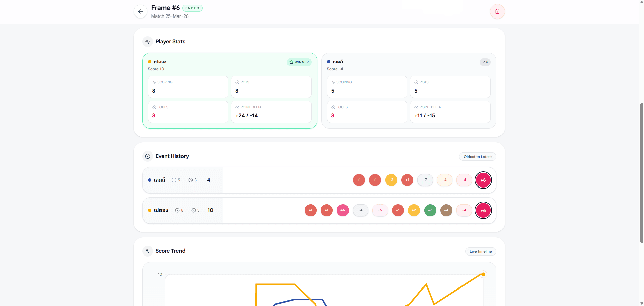644x306 pixels.
Task: Toggle the Oldest to Latest sort order
Action: (x=477, y=157)
